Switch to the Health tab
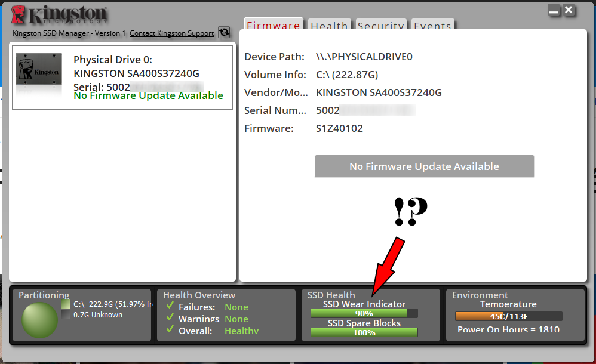Screen dimensions: 596x364 click(x=329, y=25)
